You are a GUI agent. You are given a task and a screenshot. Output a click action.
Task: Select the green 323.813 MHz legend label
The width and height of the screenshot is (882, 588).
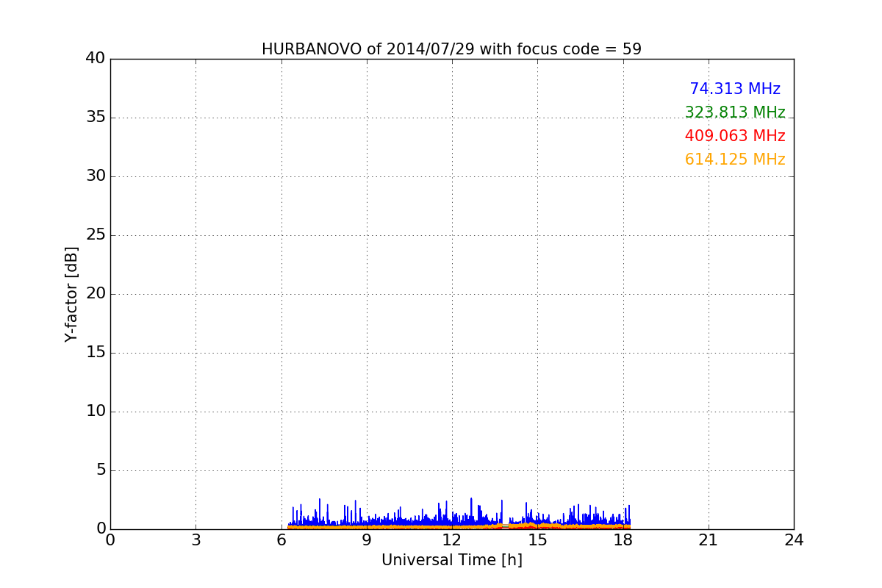click(x=735, y=112)
